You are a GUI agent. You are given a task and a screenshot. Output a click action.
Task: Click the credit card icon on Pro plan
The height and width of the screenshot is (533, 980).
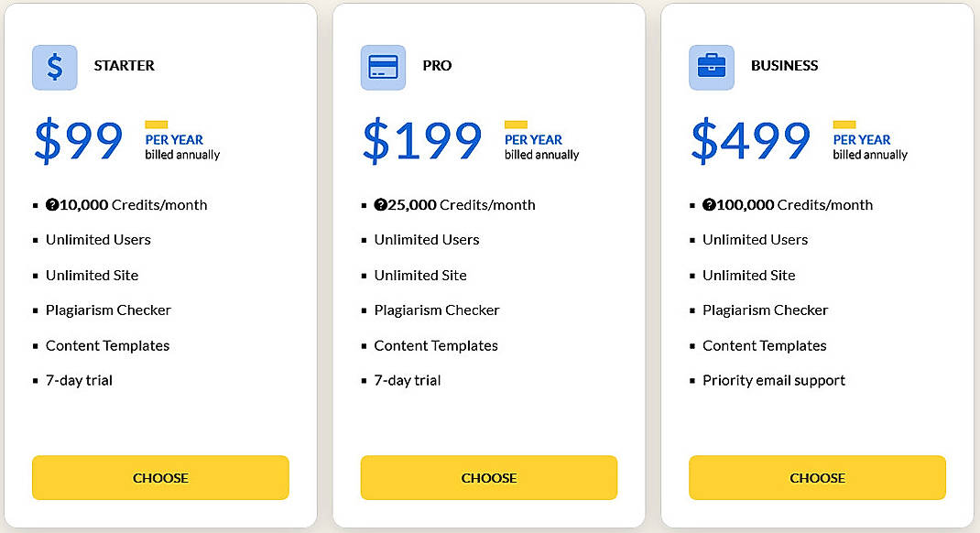point(383,67)
